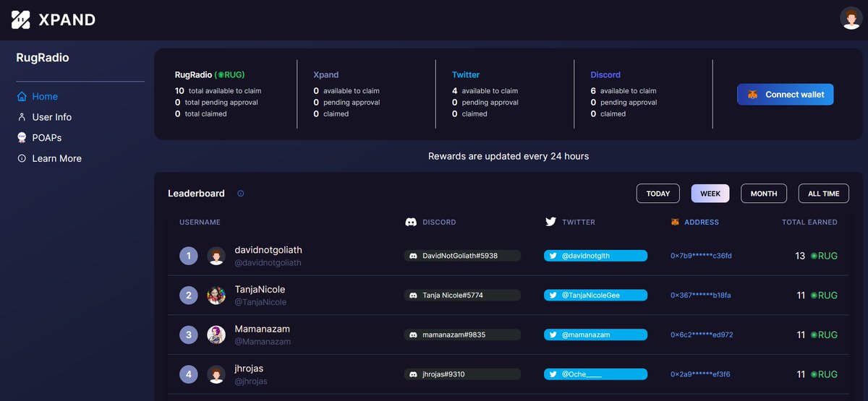Image resolution: width=868 pixels, height=401 pixels.
Task: Click the green RUG icon in RugRadio heading
Action: (221, 74)
